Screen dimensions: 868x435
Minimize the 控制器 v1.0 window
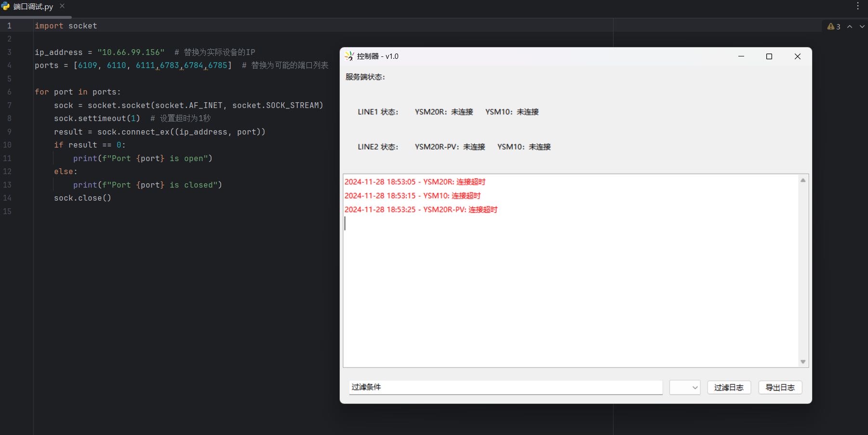(741, 56)
